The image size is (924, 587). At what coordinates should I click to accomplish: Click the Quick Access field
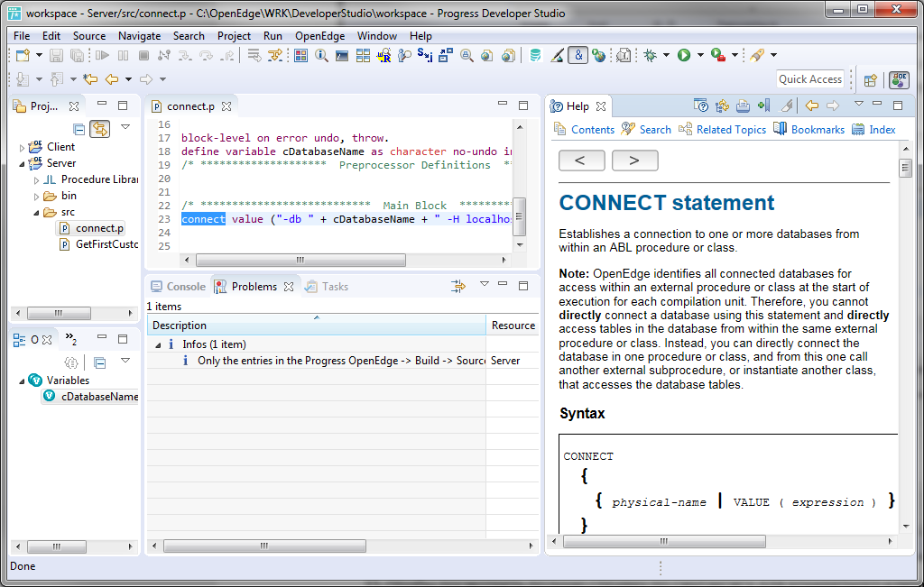[810, 79]
